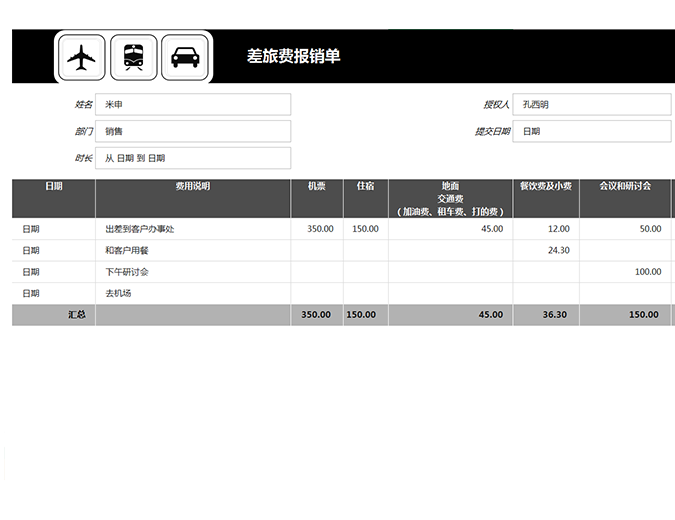The image size is (675, 520).
Task: Select the 差旅费报销单 title text
Action: 294,56
